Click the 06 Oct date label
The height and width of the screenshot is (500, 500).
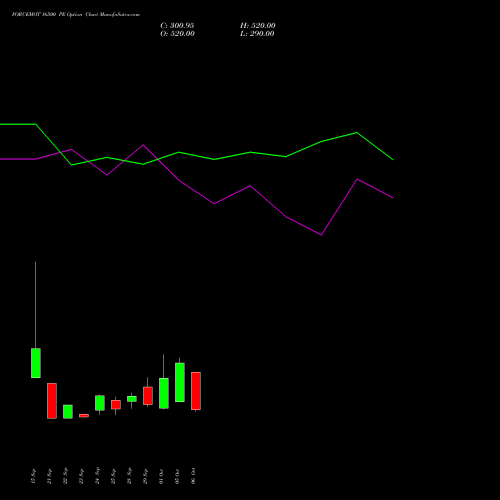coord(193,476)
